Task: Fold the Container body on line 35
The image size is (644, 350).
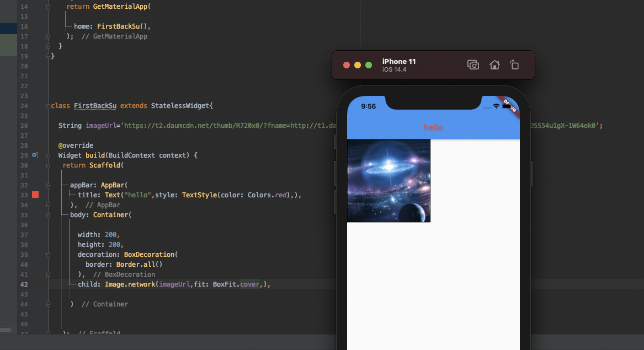Action: pyautogui.click(x=48, y=215)
